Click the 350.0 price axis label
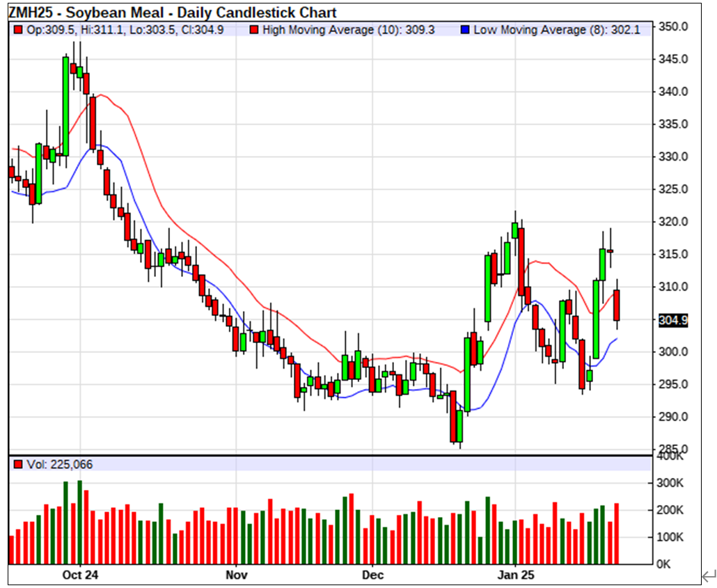The image size is (717, 588). coord(673,26)
